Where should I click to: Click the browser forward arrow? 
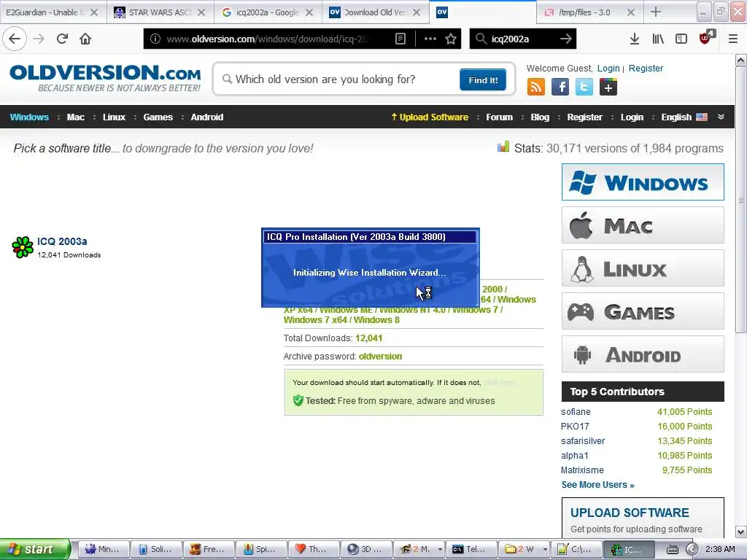(39, 39)
